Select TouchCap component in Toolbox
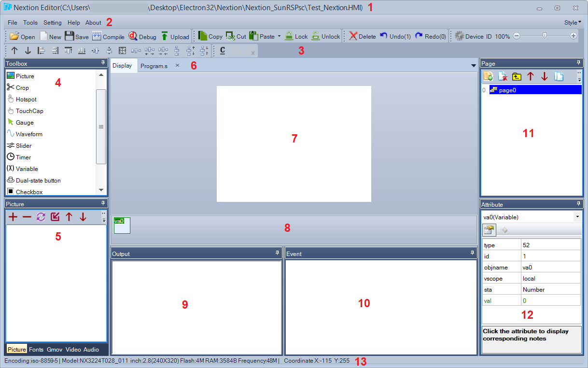Image resolution: width=588 pixels, height=368 pixels. (25, 111)
